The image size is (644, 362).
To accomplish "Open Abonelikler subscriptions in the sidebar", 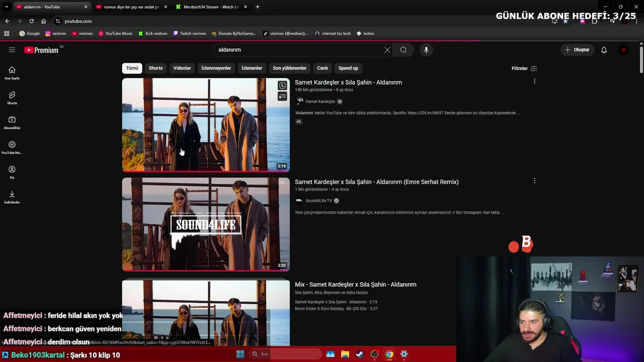I will [12, 122].
